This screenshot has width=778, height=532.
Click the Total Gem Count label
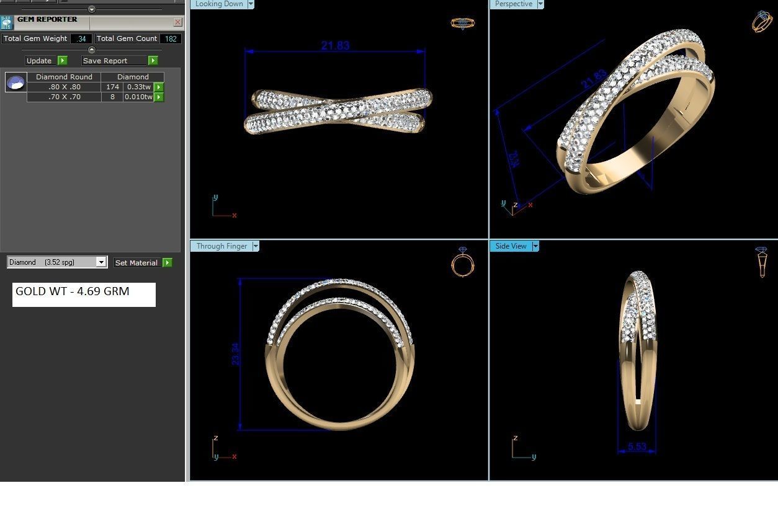click(x=127, y=38)
